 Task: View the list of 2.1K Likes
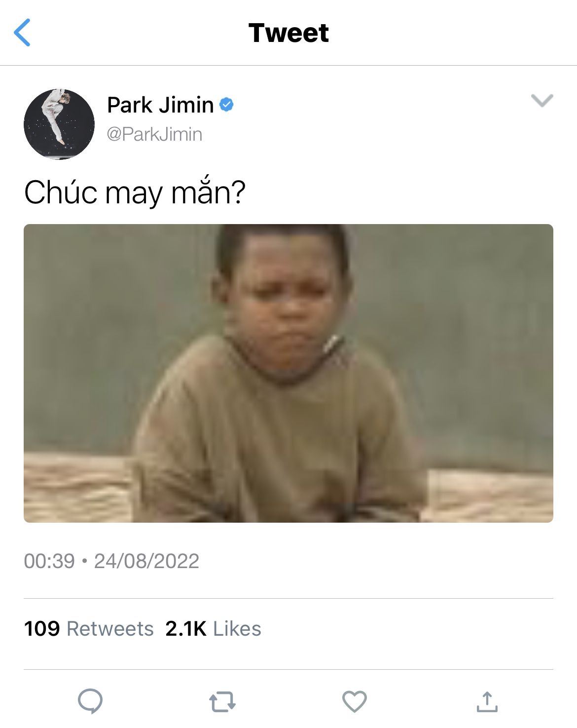pyautogui.click(x=213, y=629)
